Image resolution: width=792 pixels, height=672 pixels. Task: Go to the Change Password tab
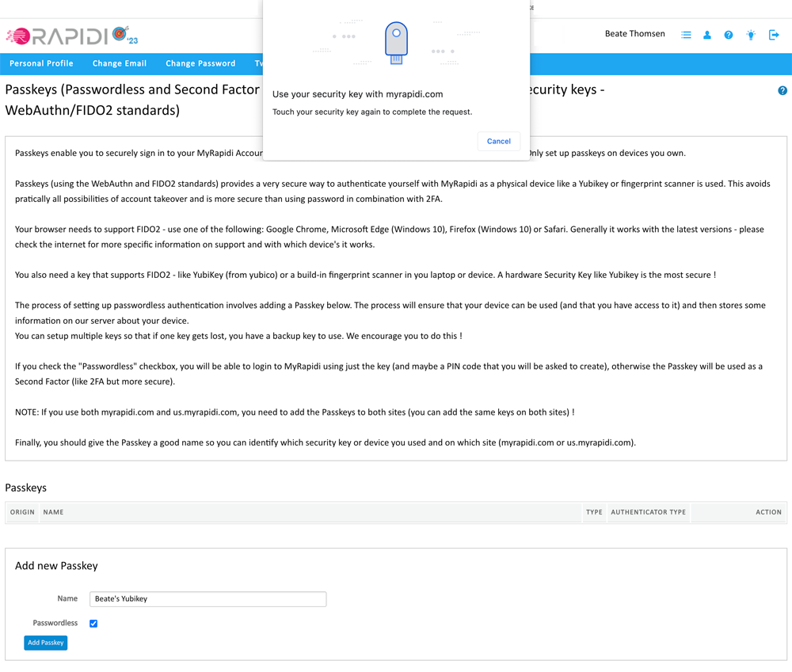(200, 63)
